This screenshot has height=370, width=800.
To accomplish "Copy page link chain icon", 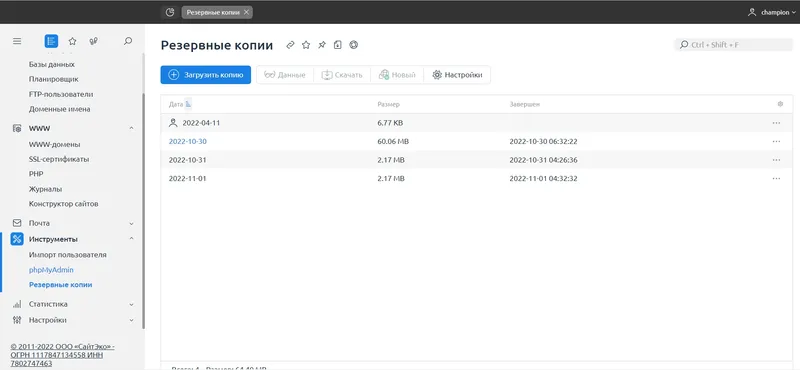I will pos(290,45).
